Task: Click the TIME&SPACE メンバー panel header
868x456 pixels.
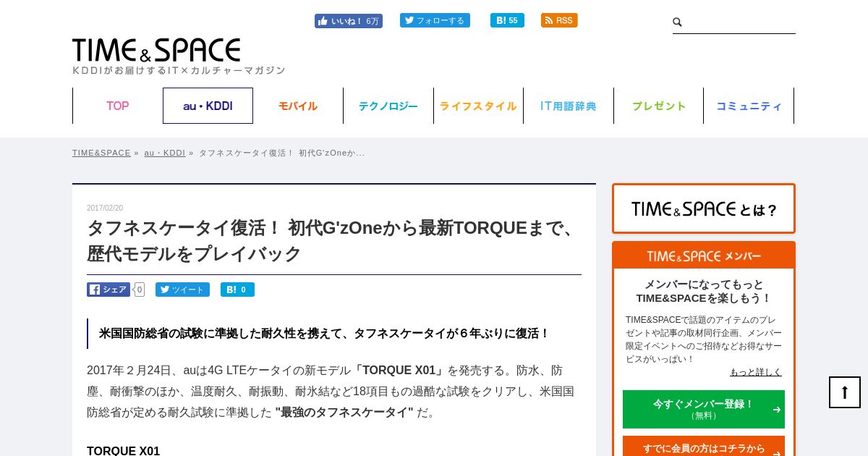Action: click(x=704, y=256)
